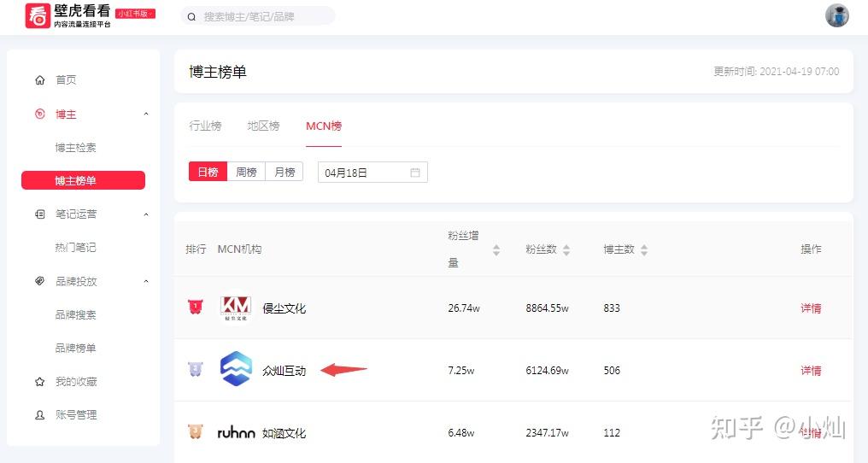
Task: Sort by 粉丝增量 column arrows
Action: [x=496, y=249]
